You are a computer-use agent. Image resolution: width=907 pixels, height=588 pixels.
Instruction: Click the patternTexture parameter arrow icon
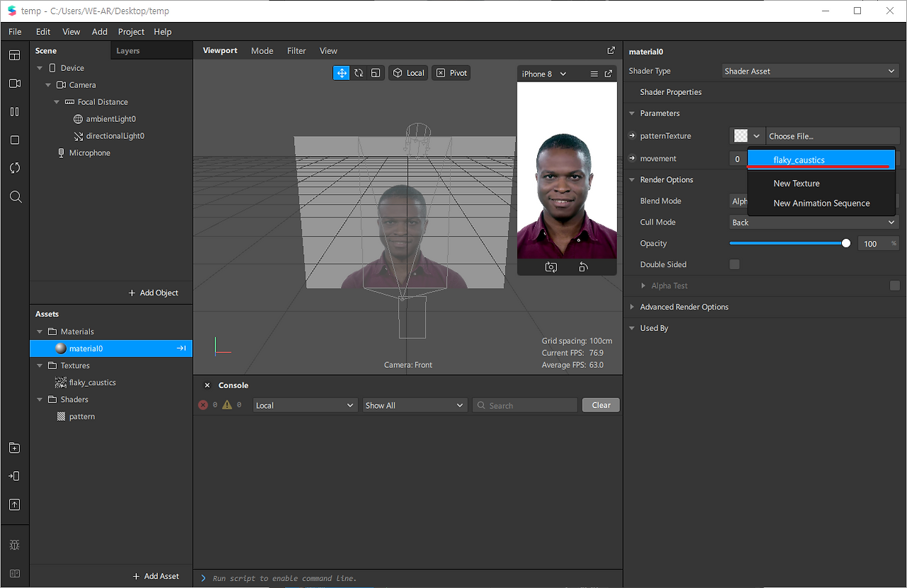click(x=633, y=136)
